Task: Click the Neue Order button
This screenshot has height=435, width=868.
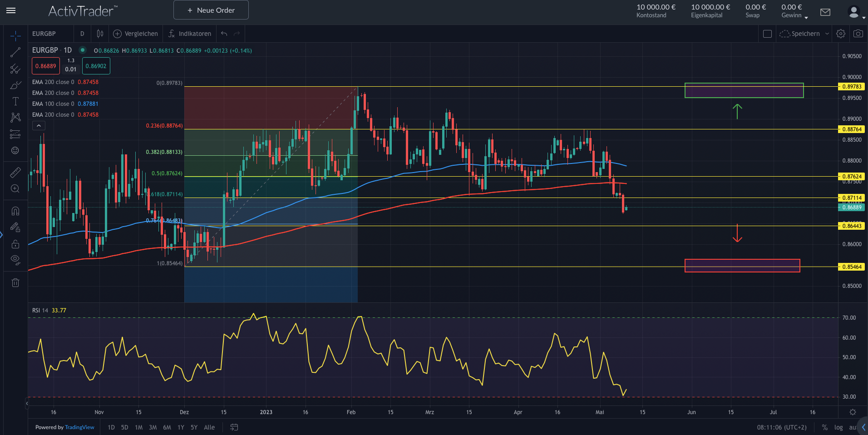Action: click(x=211, y=10)
